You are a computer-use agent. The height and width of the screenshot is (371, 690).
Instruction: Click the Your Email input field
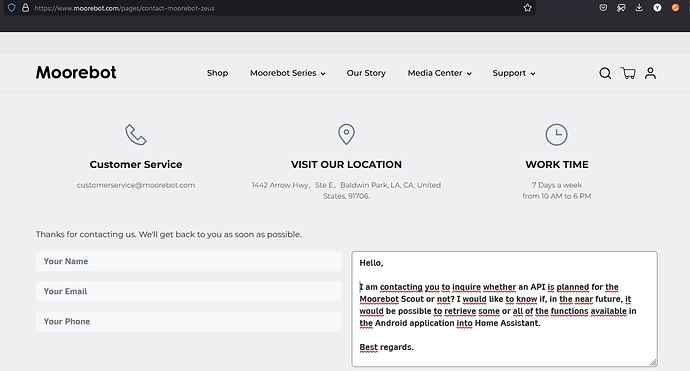coord(189,291)
